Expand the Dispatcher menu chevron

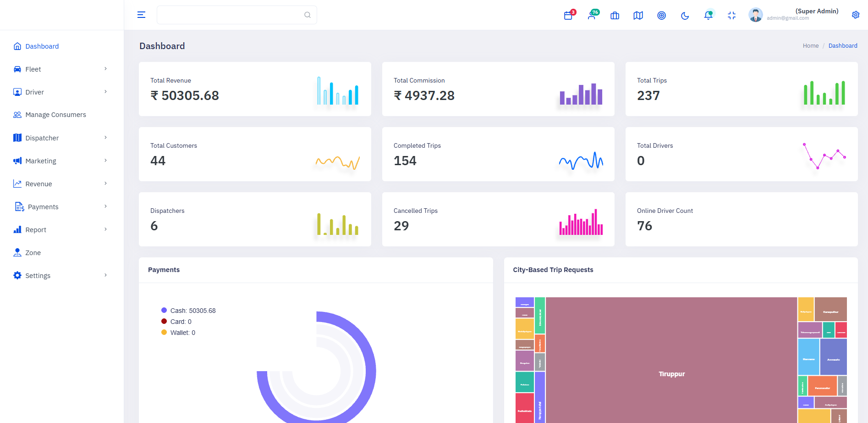105,138
